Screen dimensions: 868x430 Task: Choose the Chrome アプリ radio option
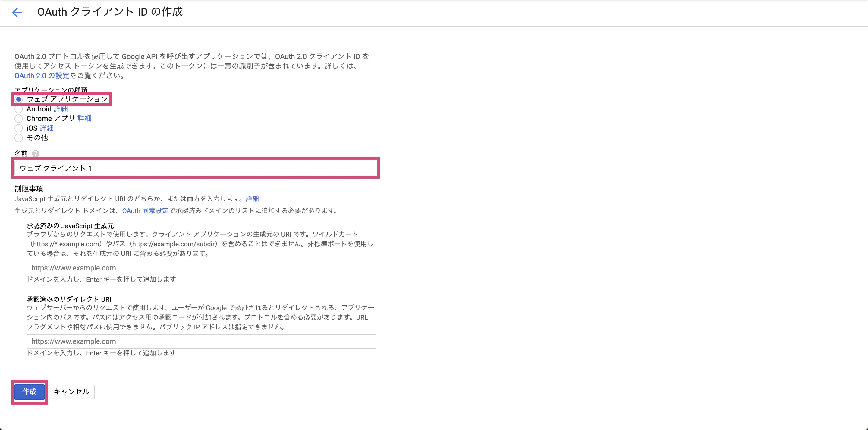pos(19,119)
